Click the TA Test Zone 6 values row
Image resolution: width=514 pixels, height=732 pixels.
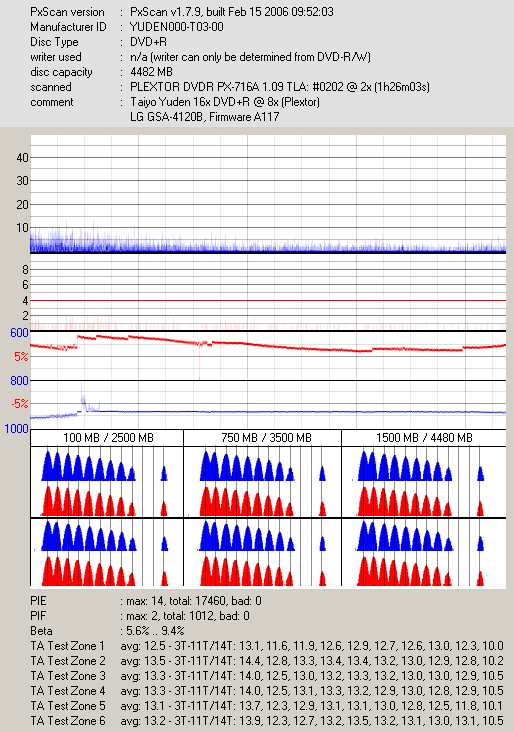coord(312,720)
